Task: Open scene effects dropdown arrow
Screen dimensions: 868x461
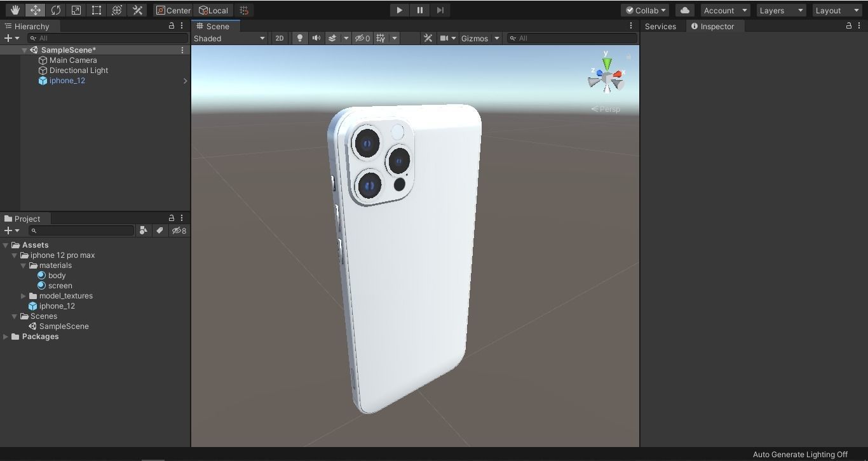Action: coord(346,38)
